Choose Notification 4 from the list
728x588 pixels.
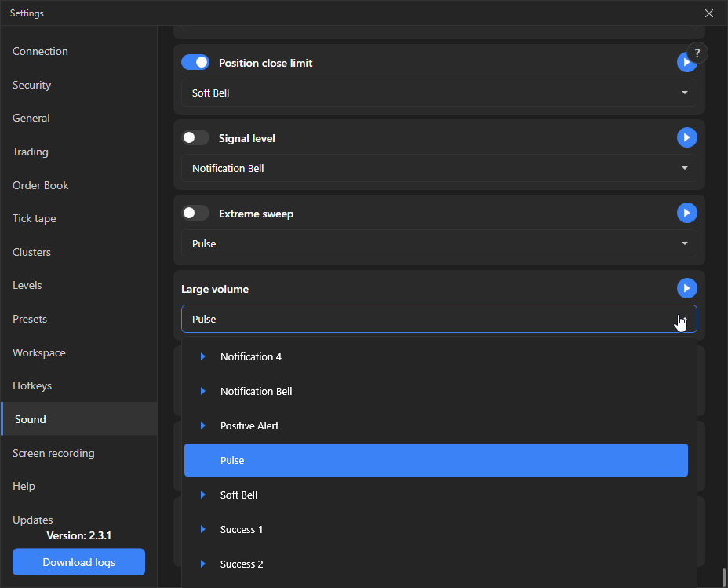tap(436, 356)
